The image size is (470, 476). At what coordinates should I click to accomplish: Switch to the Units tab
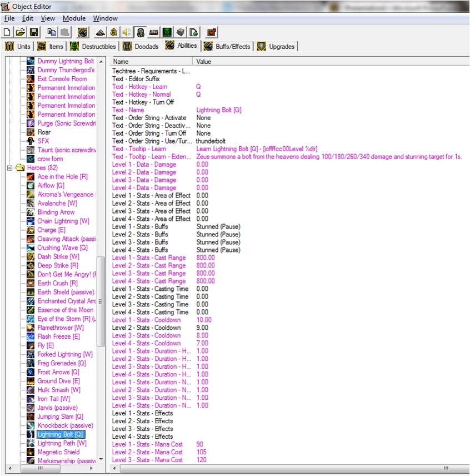coord(18,47)
